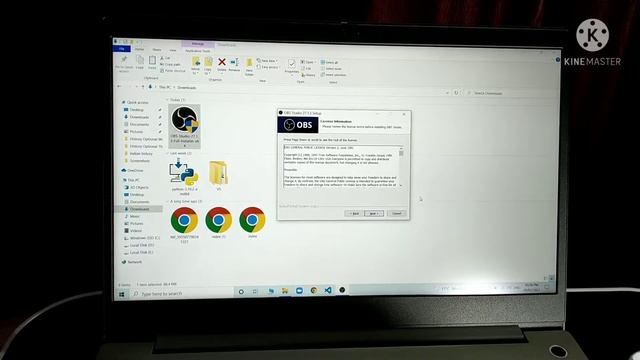Click Up arrow in Explorer navigation bar
The image size is (640, 360).
tap(142, 87)
